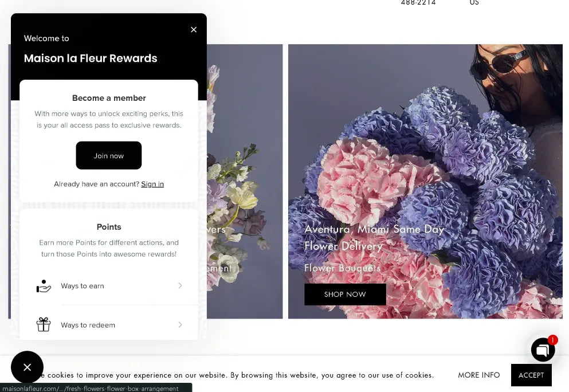
Task: Click the SHOP NOW button
Action: point(345,295)
